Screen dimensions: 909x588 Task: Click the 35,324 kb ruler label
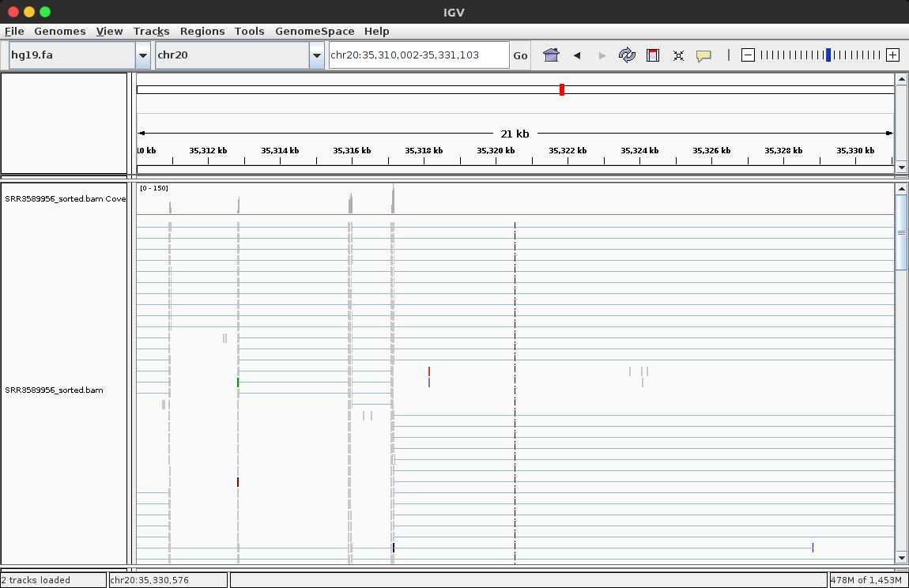(x=639, y=150)
